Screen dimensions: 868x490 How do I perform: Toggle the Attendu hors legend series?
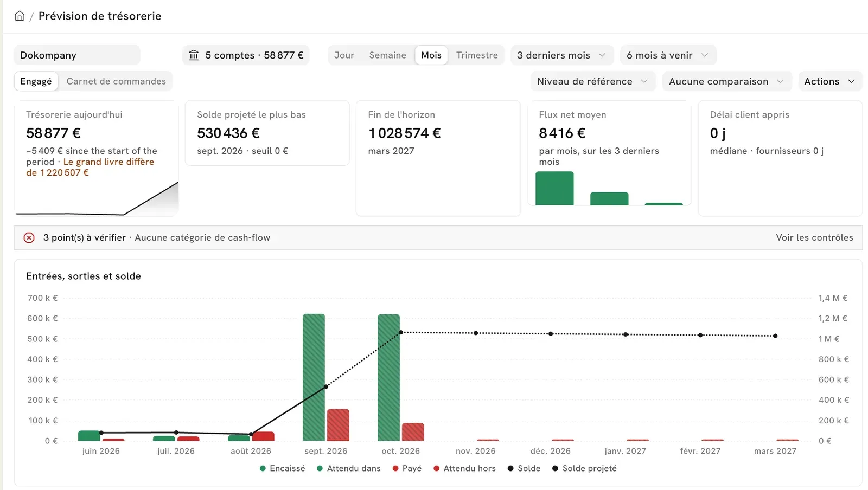(x=464, y=468)
